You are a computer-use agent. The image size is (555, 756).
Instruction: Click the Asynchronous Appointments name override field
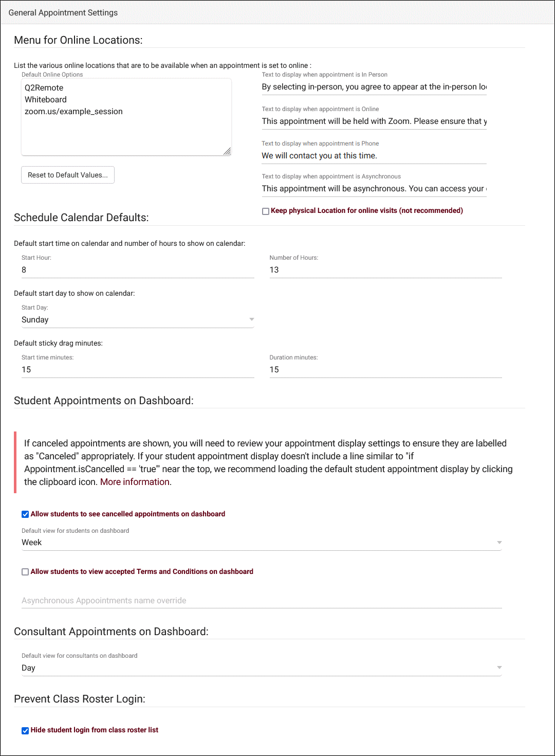click(262, 601)
